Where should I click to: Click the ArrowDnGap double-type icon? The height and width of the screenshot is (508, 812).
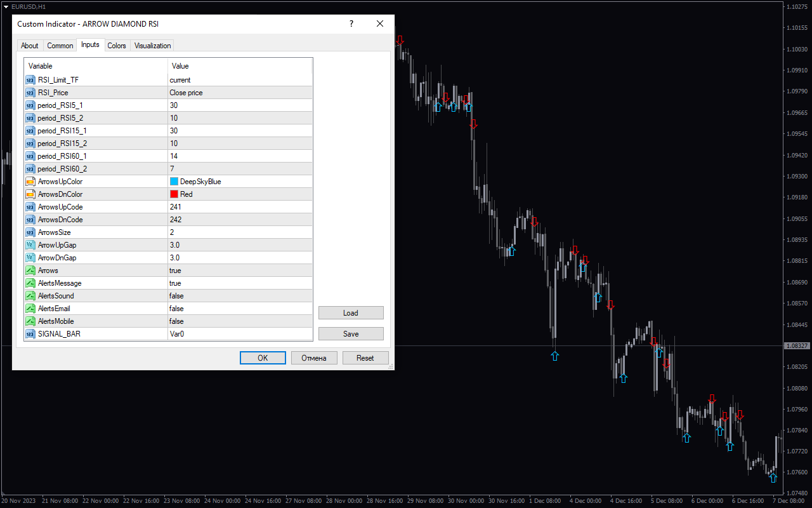pos(30,258)
